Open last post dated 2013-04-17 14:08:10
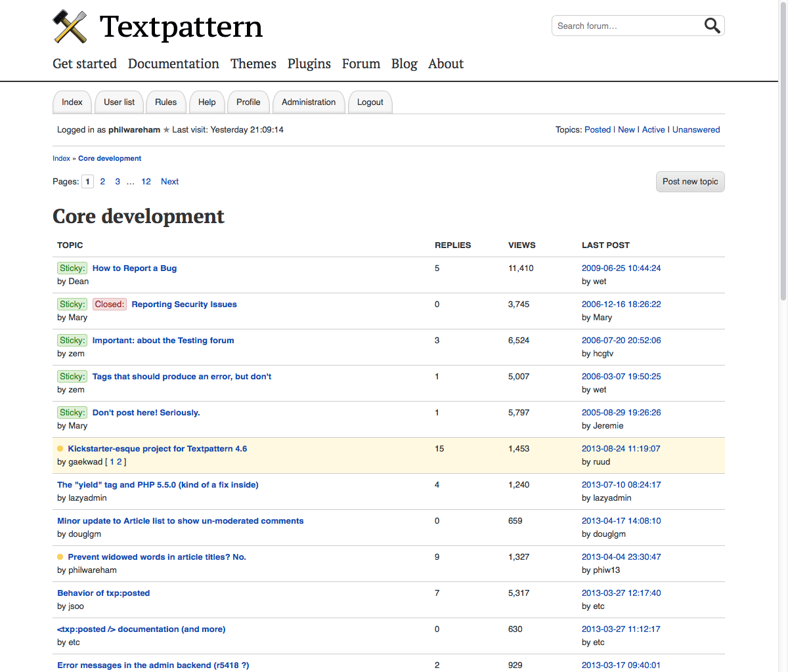This screenshot has height=672, width=788. 621,521
